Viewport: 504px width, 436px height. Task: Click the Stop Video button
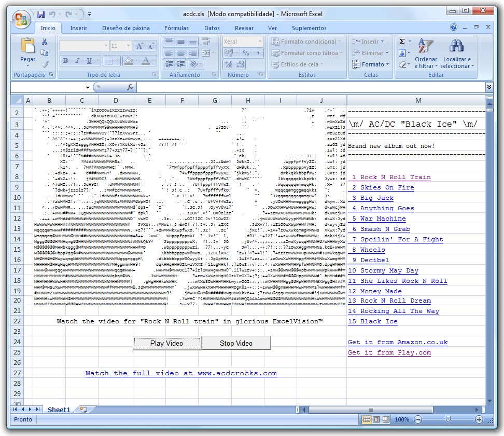(x=236, y=343)
